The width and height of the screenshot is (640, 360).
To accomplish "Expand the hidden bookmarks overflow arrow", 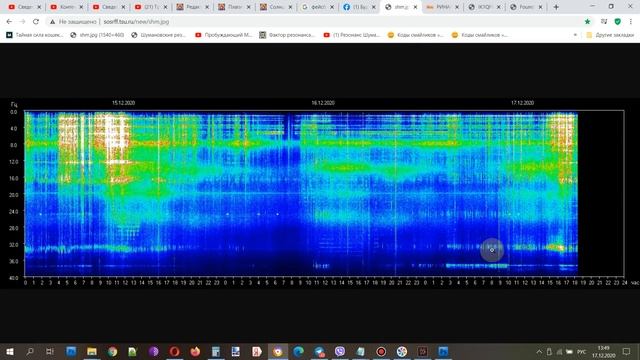I will point(575,35).
